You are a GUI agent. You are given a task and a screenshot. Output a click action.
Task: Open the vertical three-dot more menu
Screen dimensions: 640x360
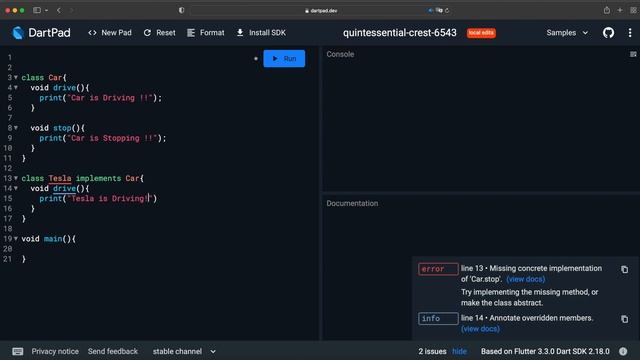[x=630, y=33]
